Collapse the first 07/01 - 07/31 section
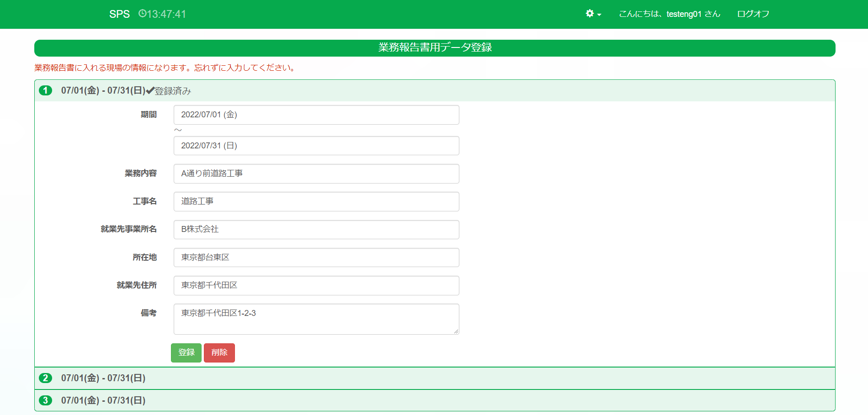 [x=103, y=90]
